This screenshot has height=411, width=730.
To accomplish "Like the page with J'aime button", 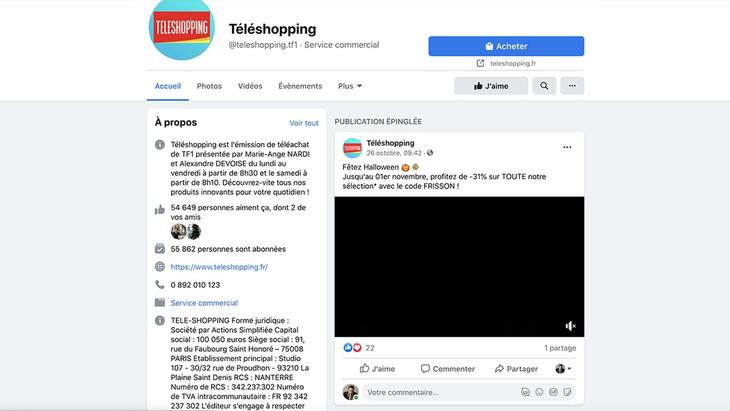I will tap(491, 86).
